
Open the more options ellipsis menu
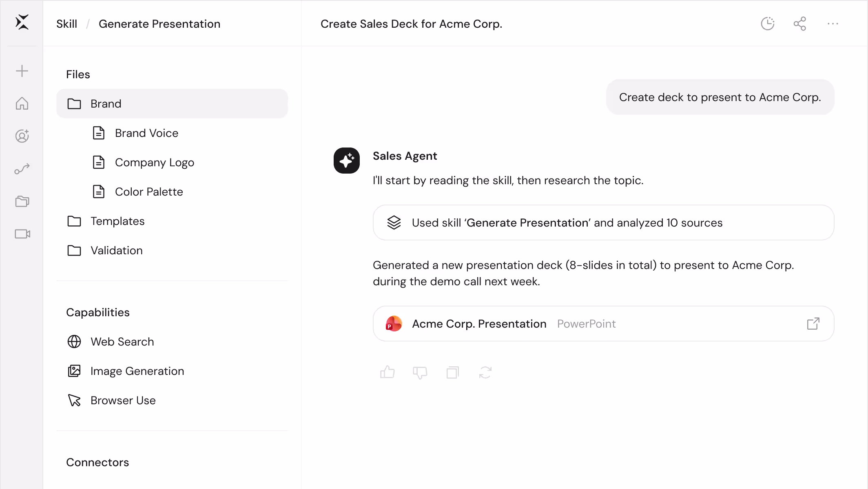pos(833,24)
